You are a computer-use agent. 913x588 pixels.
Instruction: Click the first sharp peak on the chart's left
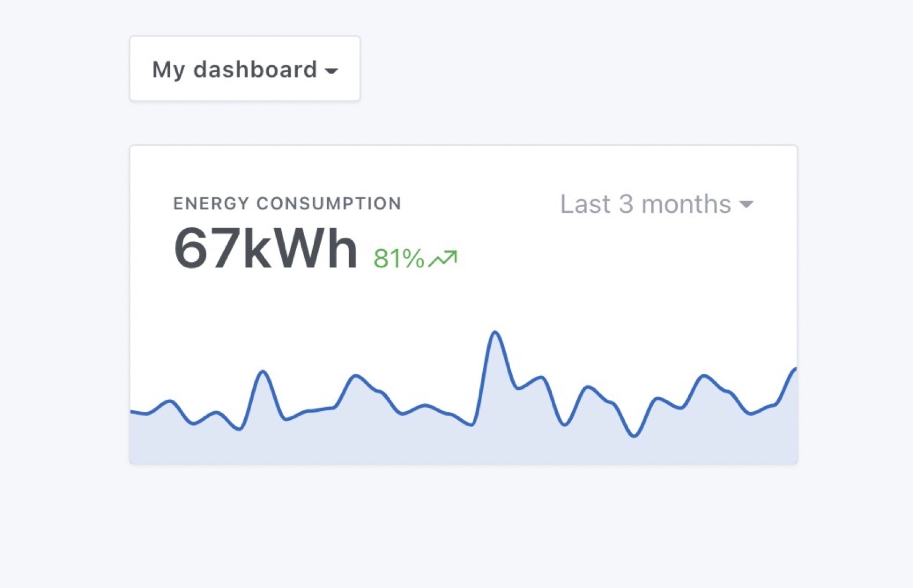[x=263, y=372]
